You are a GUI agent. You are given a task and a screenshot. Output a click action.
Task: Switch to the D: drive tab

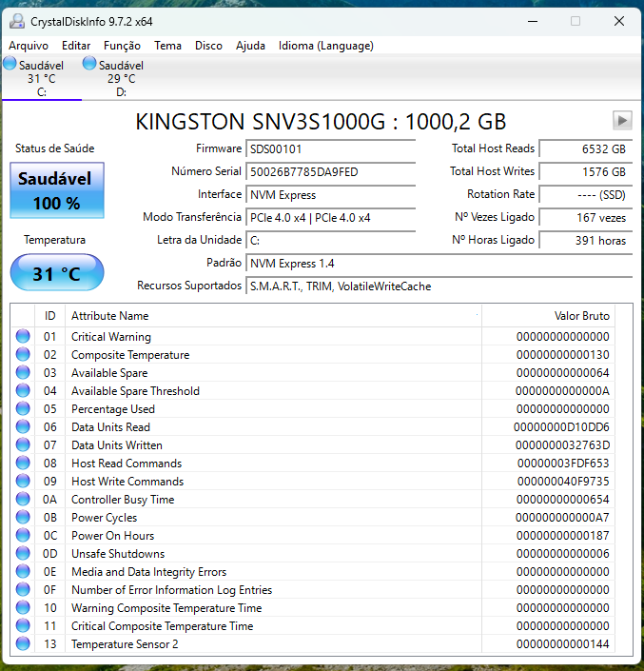pyautogui.click(x=121, y=79)
